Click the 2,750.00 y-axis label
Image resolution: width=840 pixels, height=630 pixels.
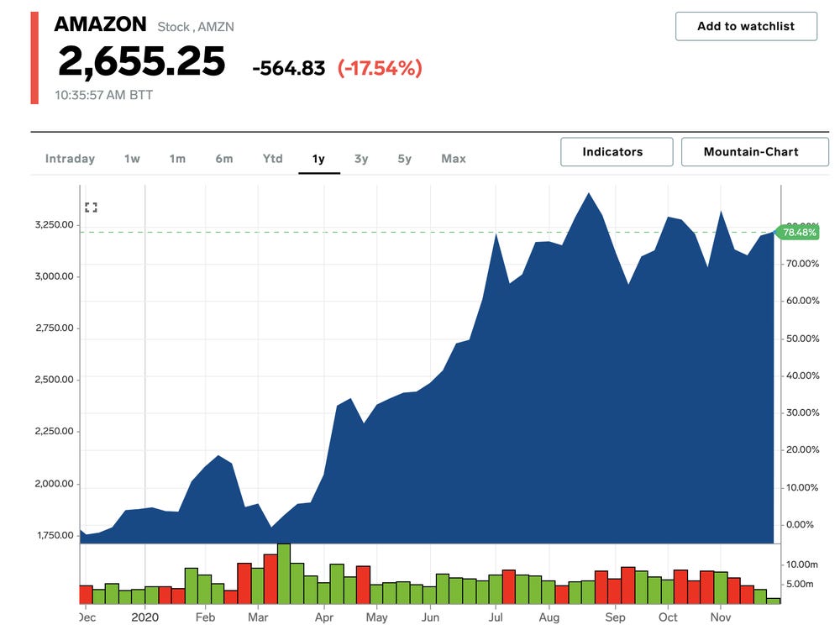(x=54, y=328)
